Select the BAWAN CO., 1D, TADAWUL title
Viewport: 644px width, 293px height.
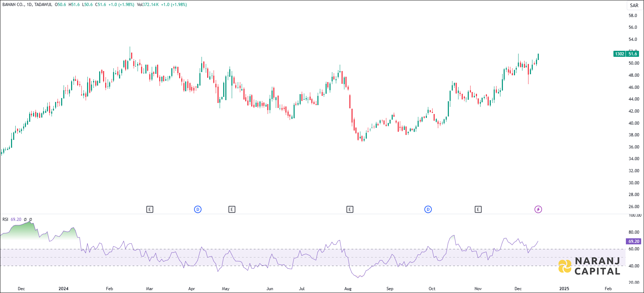pos(27,5)
